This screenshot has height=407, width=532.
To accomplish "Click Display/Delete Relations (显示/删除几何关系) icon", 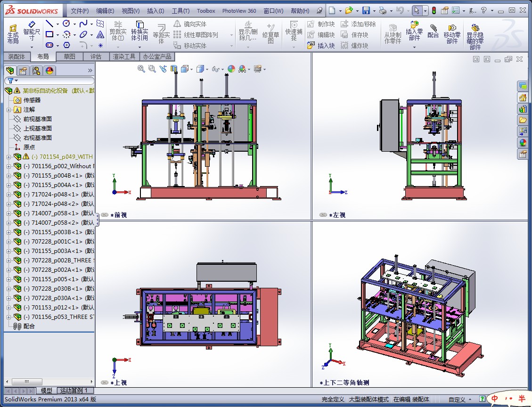I will 248,31.
